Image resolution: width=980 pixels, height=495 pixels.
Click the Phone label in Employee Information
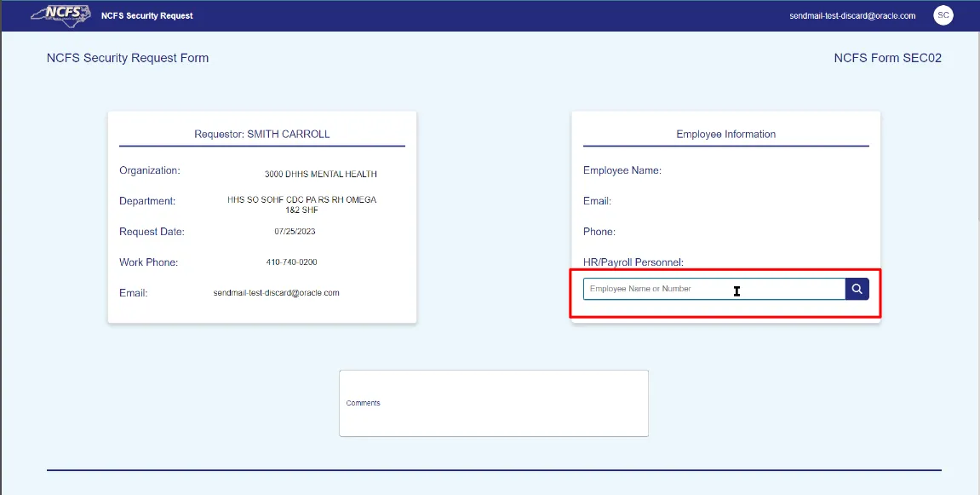(599, 232)
